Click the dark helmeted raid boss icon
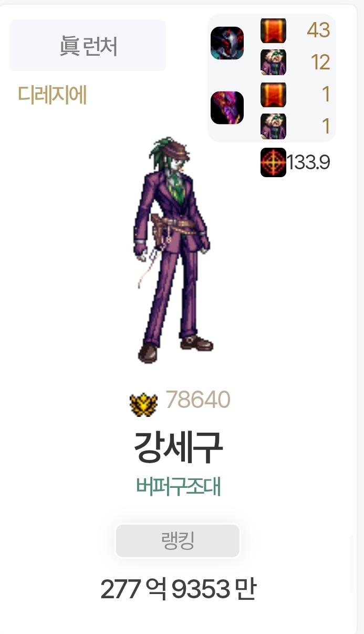This screenshot has width=364, height=634. tap(227, 43)
